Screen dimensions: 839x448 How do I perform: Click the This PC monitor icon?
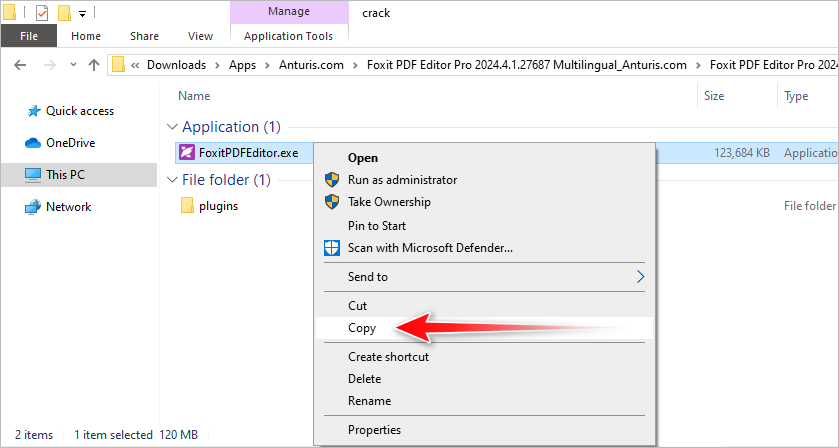32,175
